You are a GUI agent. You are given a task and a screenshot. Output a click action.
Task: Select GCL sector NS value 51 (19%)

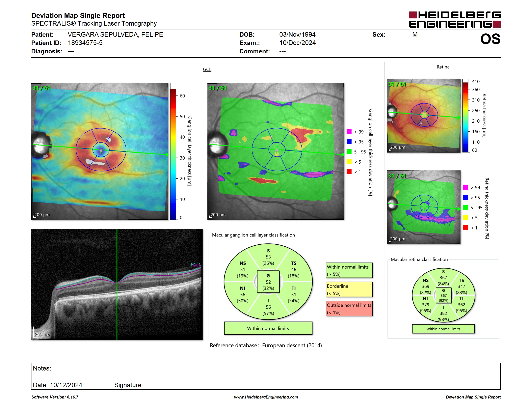tap(243, 270)
